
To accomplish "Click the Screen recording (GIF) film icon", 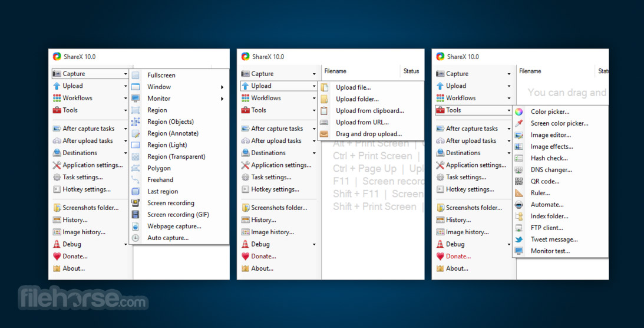I will pyautogui.click(x=136, y=215).
